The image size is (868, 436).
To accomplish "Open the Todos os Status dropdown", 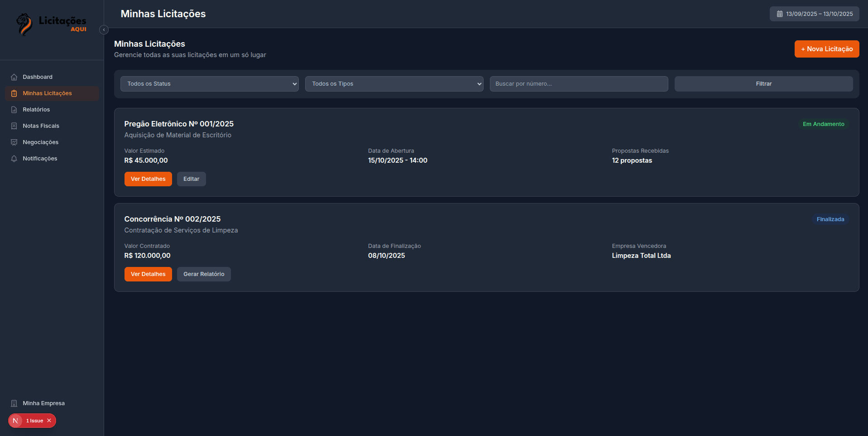I will [209, 84].
